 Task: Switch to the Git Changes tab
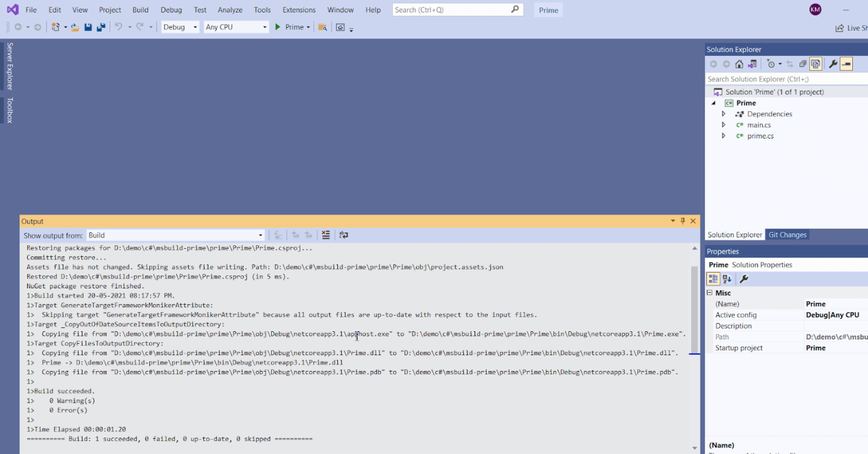(787, 235)
